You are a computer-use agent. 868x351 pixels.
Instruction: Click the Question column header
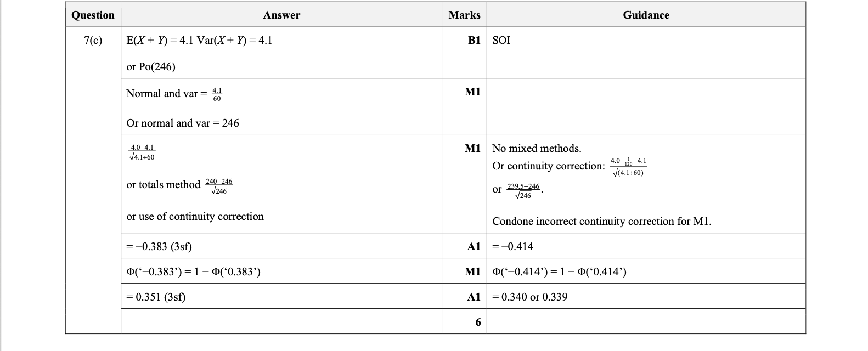pyautogui.click(x=93, y=15)
